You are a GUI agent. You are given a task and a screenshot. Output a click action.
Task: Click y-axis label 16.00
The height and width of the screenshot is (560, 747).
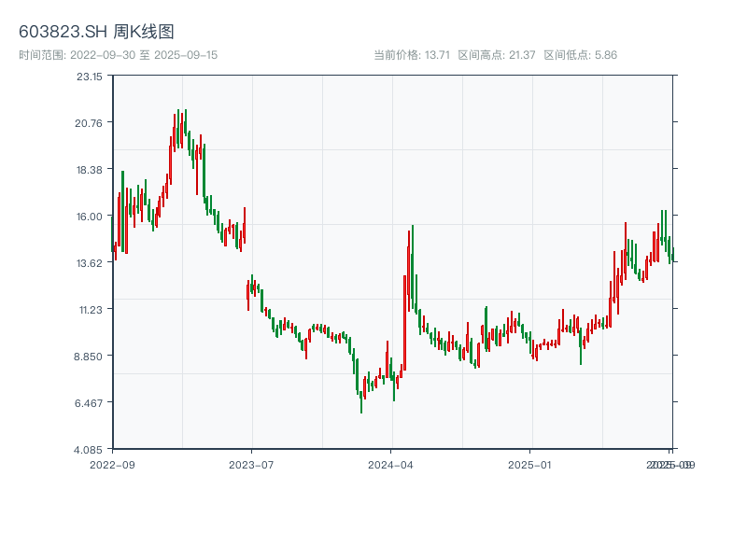pyautogui.click(x=90, y=217)
